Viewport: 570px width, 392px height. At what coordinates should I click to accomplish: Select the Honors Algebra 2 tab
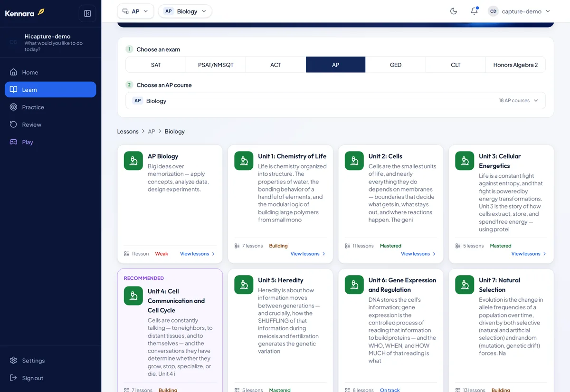pyautogui.click(x=515, y=65)
